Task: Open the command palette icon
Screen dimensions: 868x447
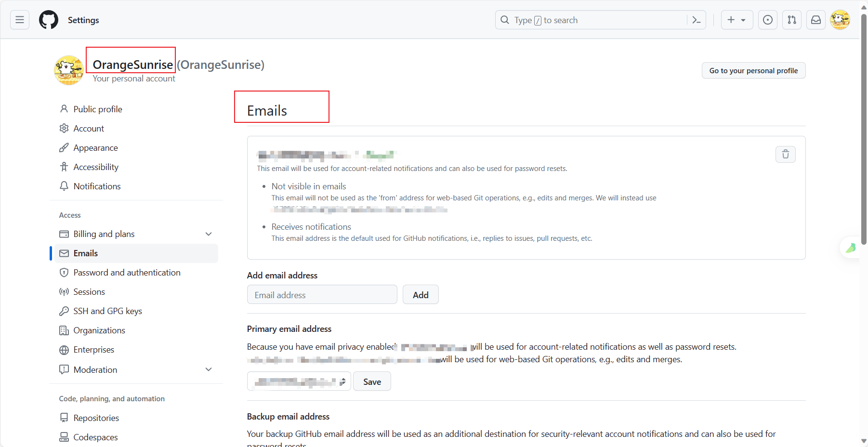Action: click(x=696, y=20)
